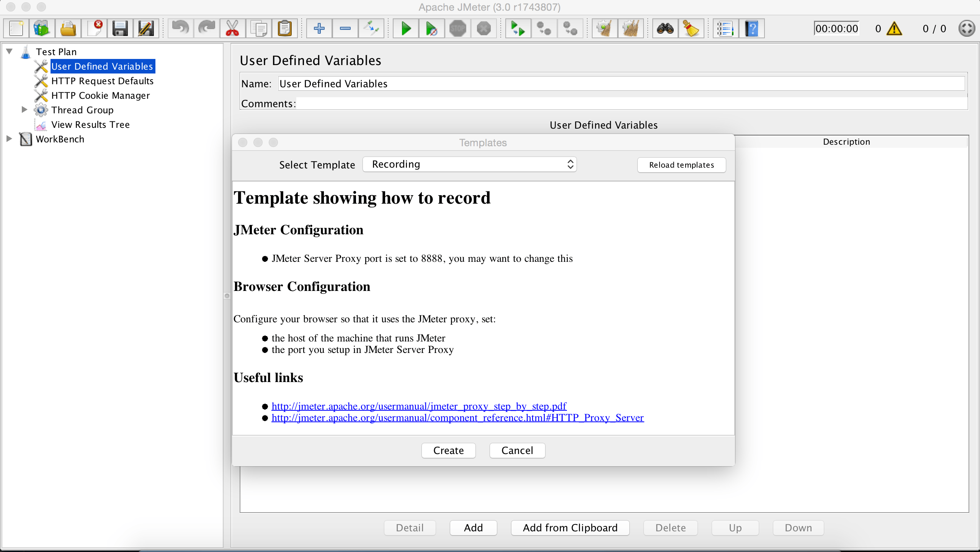Click Start no pauses icon
Viewport: 980px width, 552px height.
coord(432,29)
